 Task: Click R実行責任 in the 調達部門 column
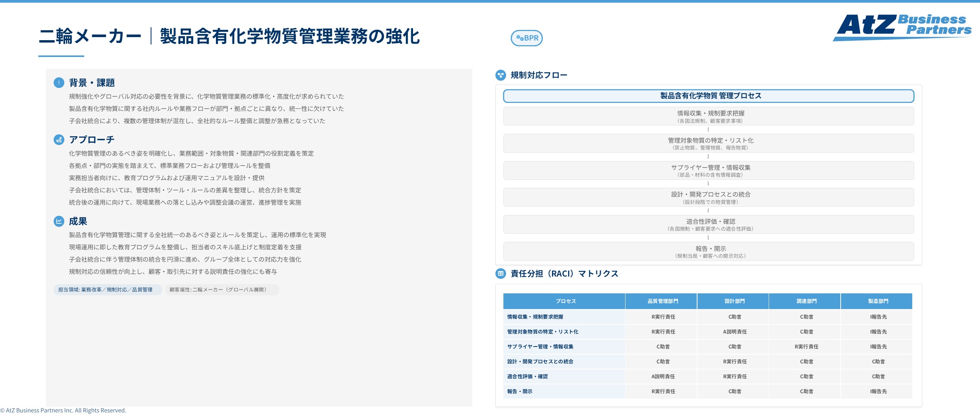tap(807, 347)
